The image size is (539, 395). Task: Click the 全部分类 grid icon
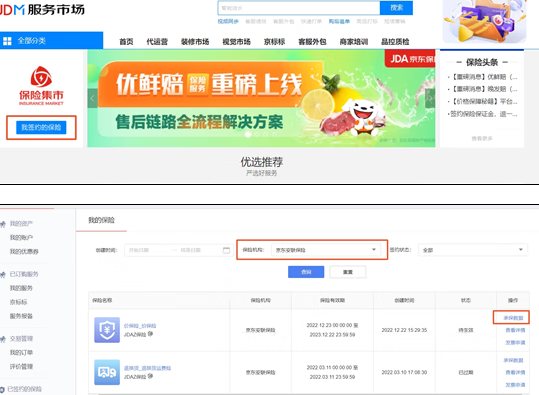tap(7, 41)
